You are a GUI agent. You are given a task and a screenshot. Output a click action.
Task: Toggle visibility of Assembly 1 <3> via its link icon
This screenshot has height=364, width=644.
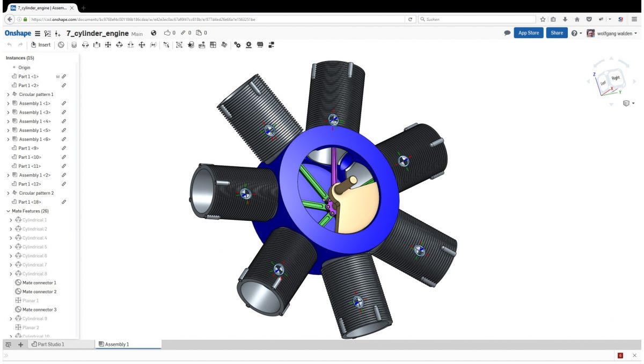(x=64, y=112)
